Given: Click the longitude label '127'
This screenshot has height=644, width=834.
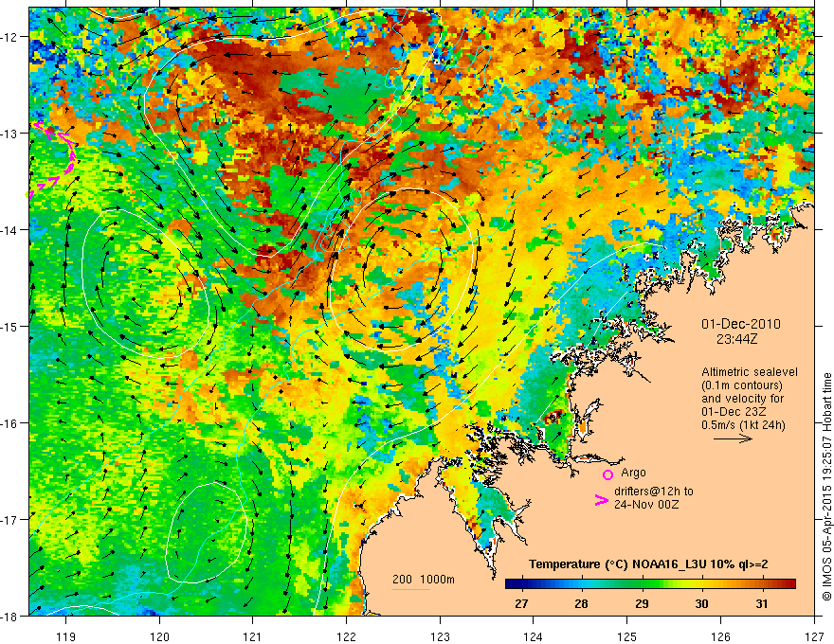Looking at the screenshot, I should point(814,636).
